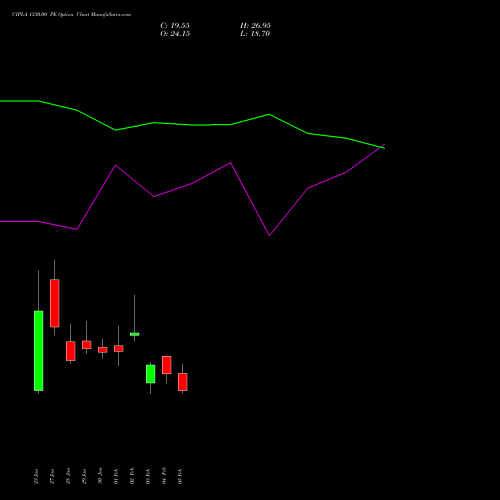Viewport: 500px width, 500px height.
Task: Click the 01 Feb date label
Action: click(116, 476)
